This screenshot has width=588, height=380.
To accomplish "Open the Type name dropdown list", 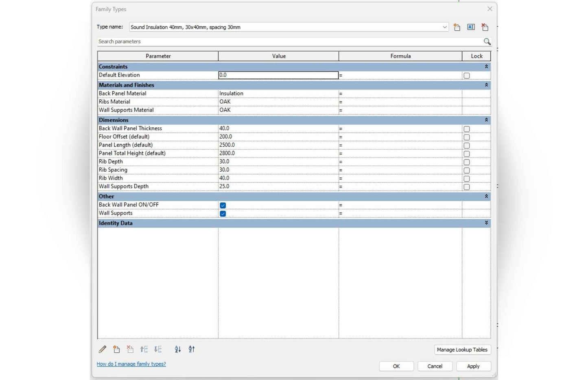I will click(444, 27).
